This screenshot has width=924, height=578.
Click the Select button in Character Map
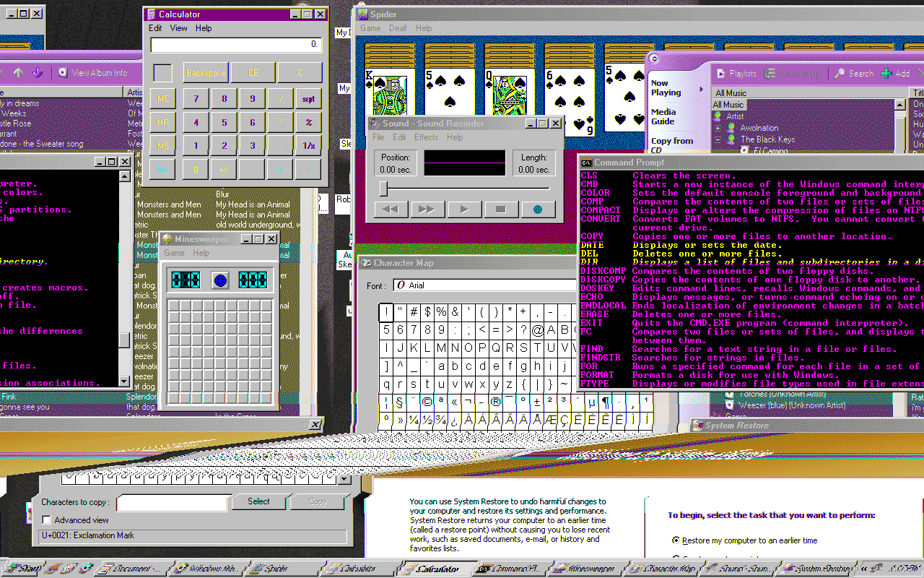(x=258, y=501)
